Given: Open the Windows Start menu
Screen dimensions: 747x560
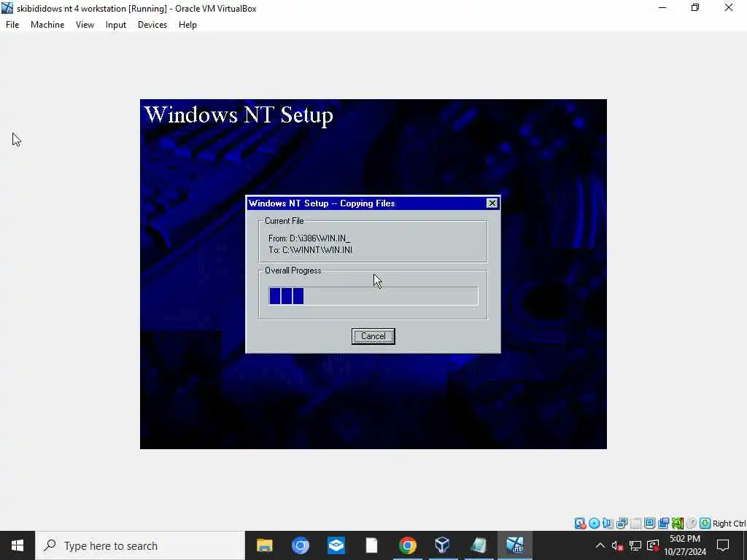Looking at the screenshot, I should coord(18,545).
